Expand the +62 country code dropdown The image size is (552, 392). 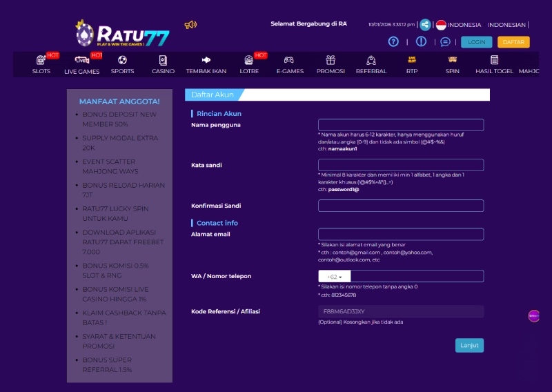(x=335, y=277)
